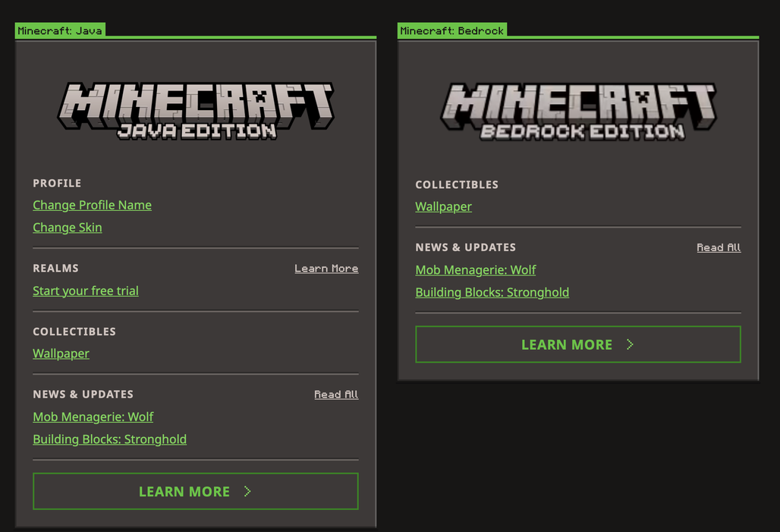Click NEWS & UPDATES heading in Bedrock card

click(466, 247)
